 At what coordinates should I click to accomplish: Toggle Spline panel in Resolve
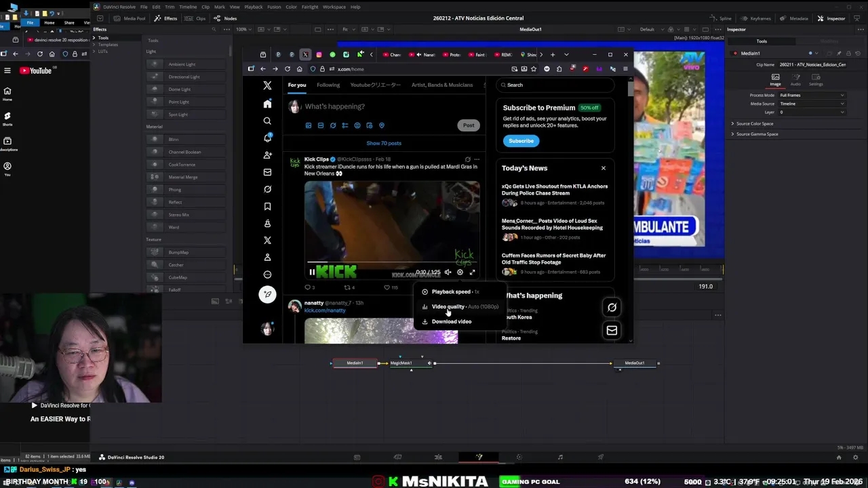click(721, 18)
